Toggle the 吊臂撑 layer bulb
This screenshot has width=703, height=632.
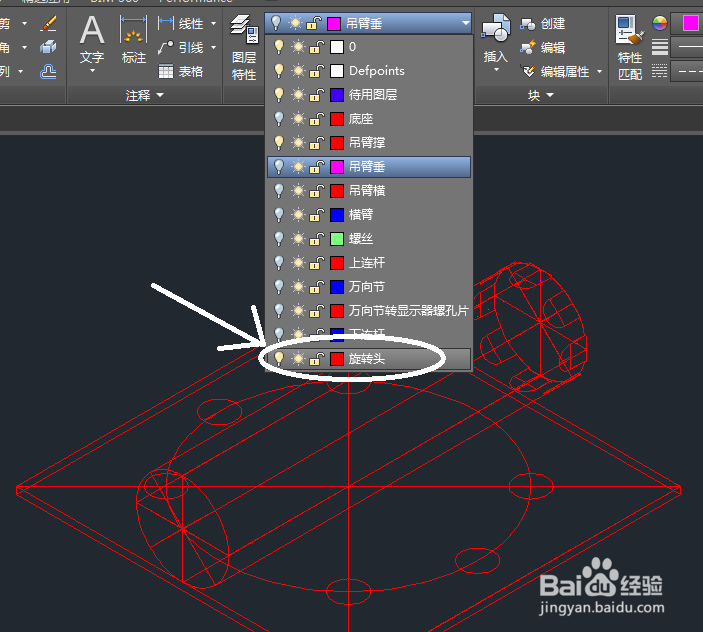(x=279, y=143)
